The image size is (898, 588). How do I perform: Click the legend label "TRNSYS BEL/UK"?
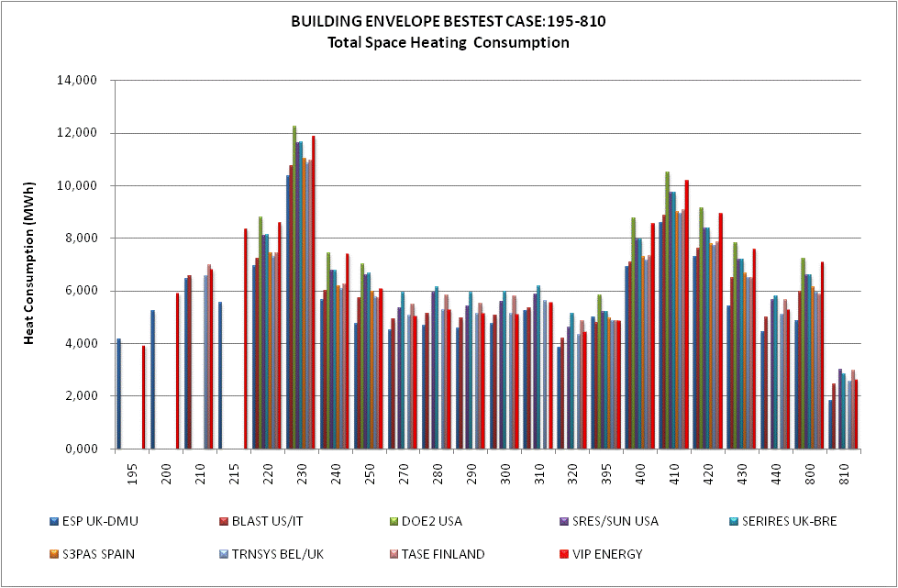coord(278,554)
